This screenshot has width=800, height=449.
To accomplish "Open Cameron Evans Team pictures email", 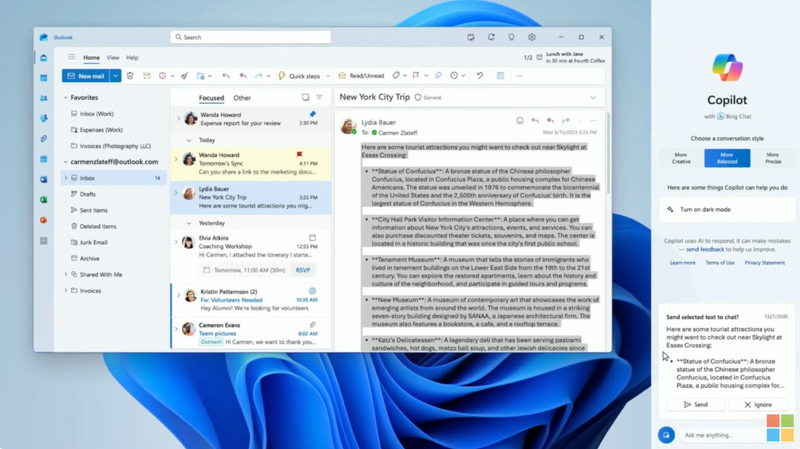I will [251, 333].
